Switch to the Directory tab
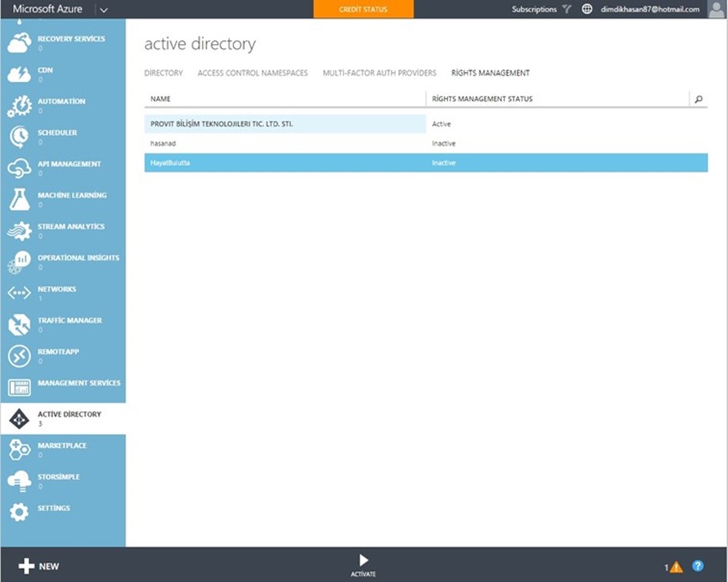Screen dimensions: 728x582 [x=163, y=73]
